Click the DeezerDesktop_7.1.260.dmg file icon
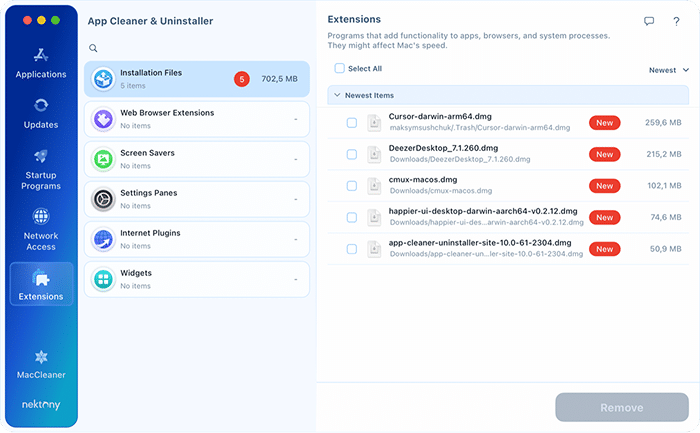The height and width of the screenshot is (433, 700). (x=374, y=154)
